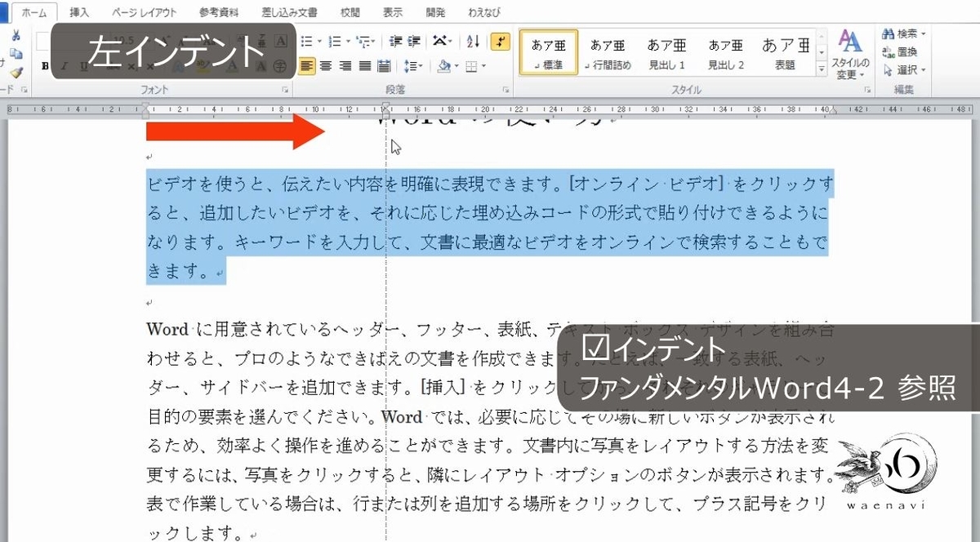Toggle right alignment
The width and height of the screenshot is (980, 542).
[345, 66]
